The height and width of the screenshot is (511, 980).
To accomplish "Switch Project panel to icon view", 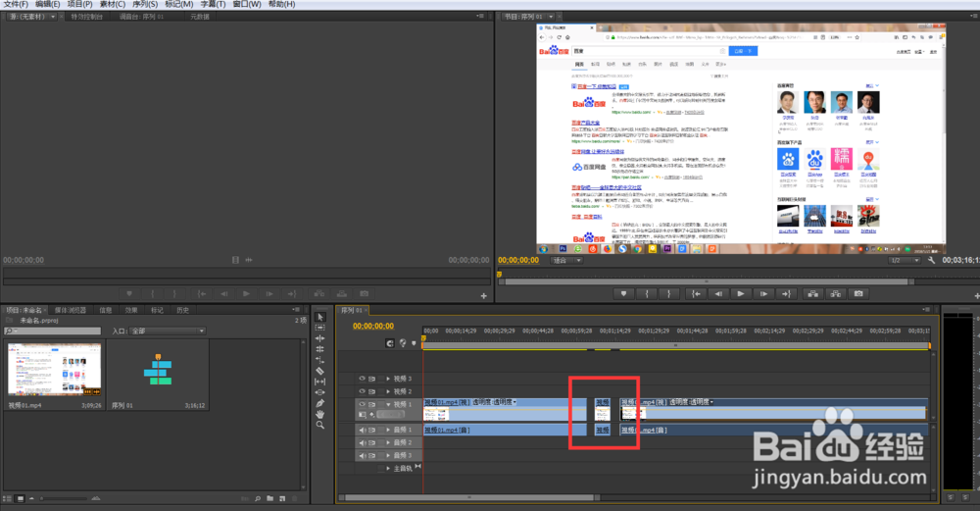I will (20, 498).
